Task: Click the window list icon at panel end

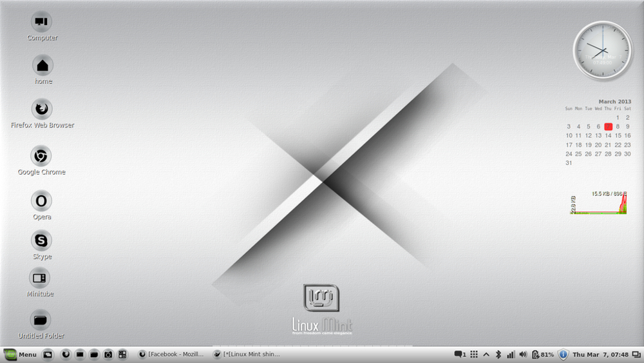Action: [636, 355]
